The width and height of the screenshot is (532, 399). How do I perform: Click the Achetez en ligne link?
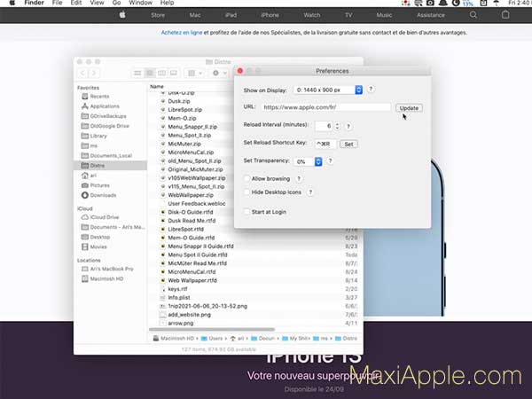(182, 33)
